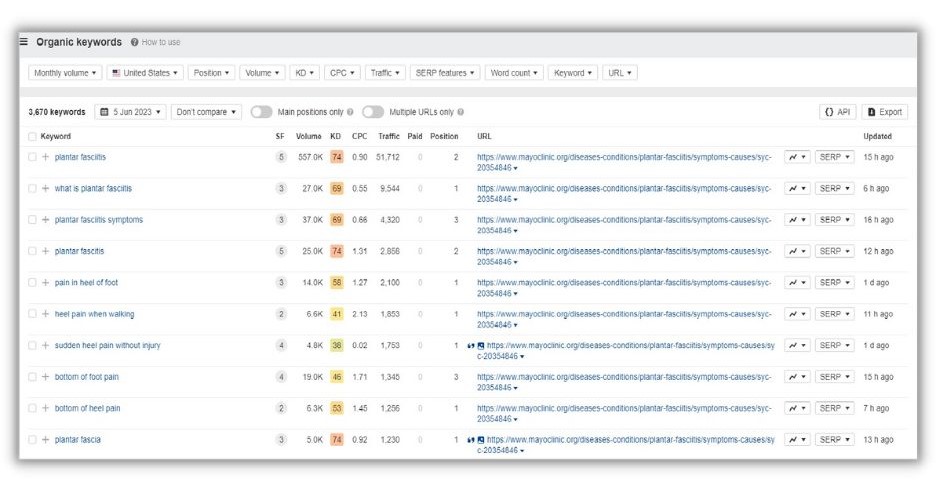Image resolution: width=936 pixels, height=484 pixels.
Task: Add 'bottom of foot pain' via plus icon
Action: pyautogui.click(x=45, y=377)
